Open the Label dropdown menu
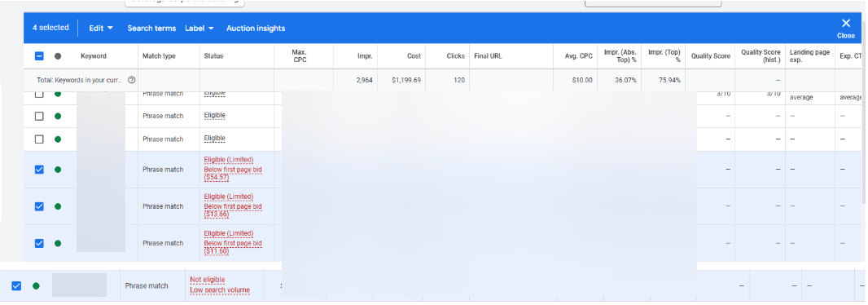868x305 pixels. point(199,29)
